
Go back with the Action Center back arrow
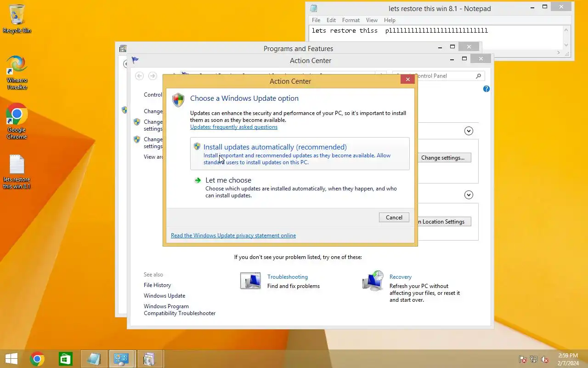point(140,76)
